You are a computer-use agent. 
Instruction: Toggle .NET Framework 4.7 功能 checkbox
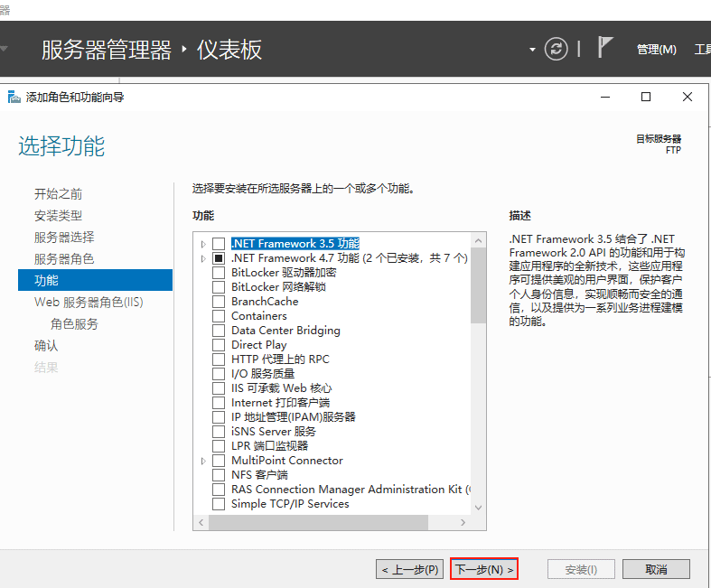point(219,258)
